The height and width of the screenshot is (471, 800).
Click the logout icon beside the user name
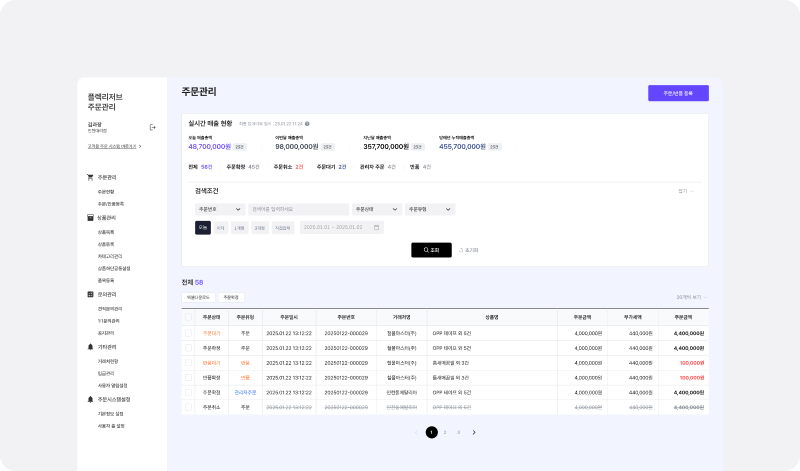pyautogui.click(x=152, y=128)
